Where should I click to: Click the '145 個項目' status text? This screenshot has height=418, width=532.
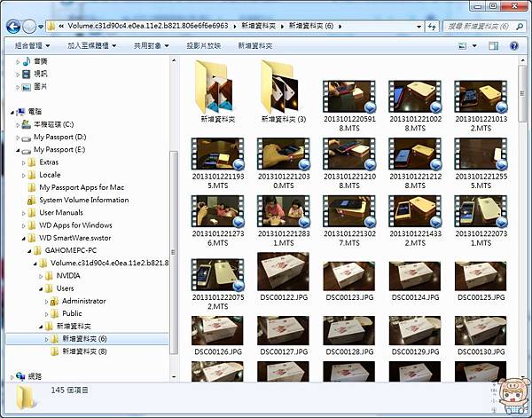point(70,390)
